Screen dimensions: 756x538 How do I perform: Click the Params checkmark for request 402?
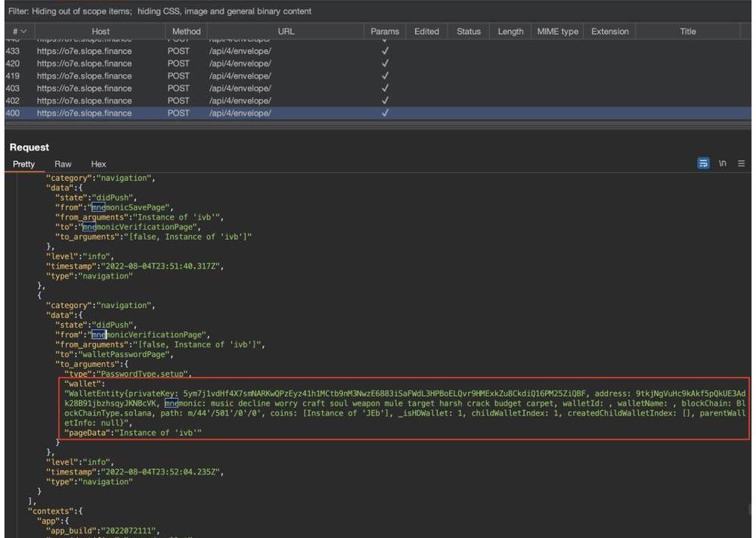385,101
